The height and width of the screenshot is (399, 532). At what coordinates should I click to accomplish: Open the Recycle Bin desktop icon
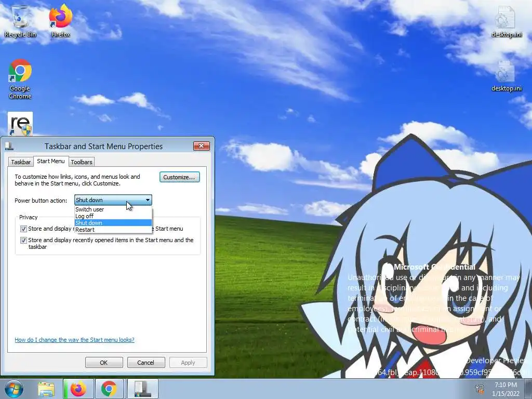(x=20, y=21)
